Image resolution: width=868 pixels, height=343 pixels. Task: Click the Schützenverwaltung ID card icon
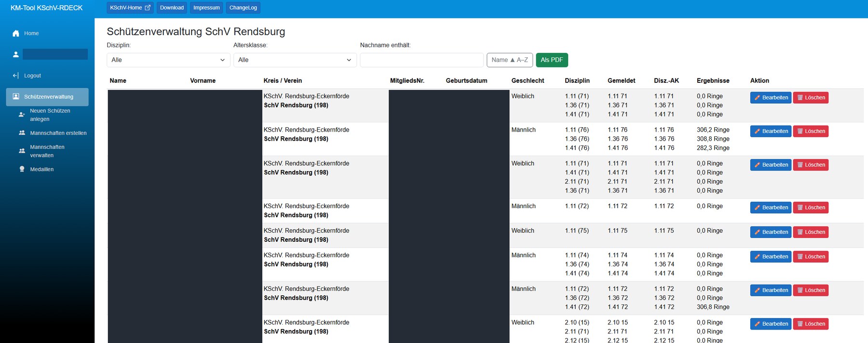click(x=16, y=96)
